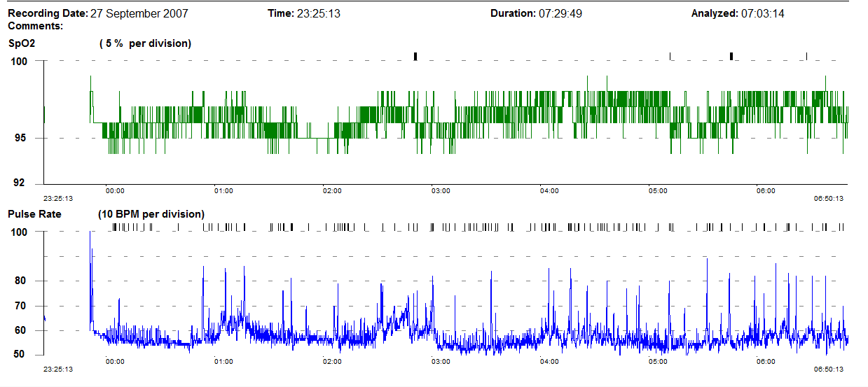Click "05:00" under the SpO2 chart
Screen dimensions: 868x387
click(x=658, y=191)
